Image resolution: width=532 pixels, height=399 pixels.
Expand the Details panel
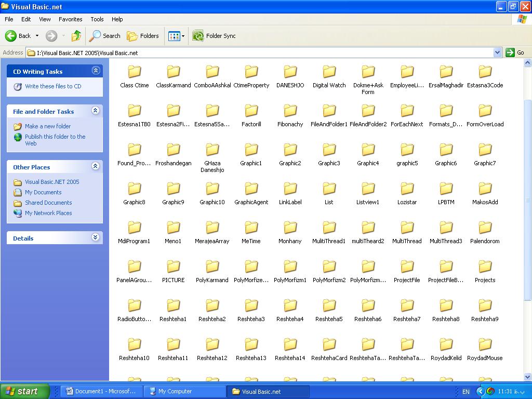pos(96,237)
